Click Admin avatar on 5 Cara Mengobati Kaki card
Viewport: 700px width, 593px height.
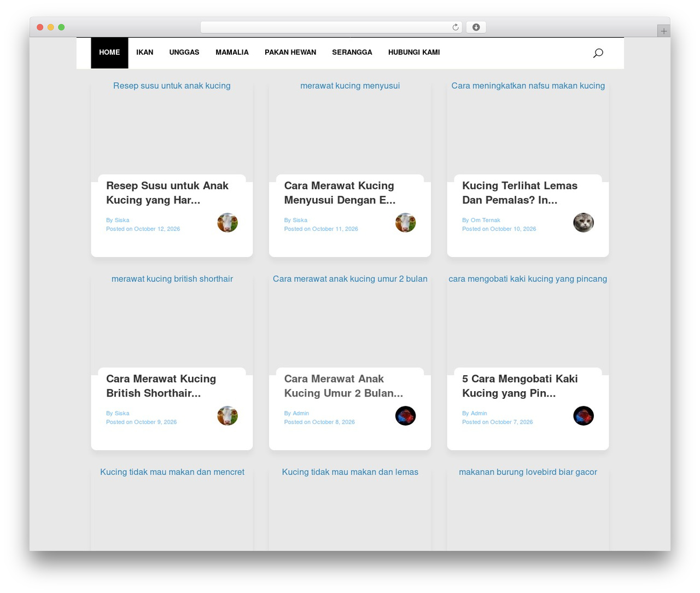(584, 416)
